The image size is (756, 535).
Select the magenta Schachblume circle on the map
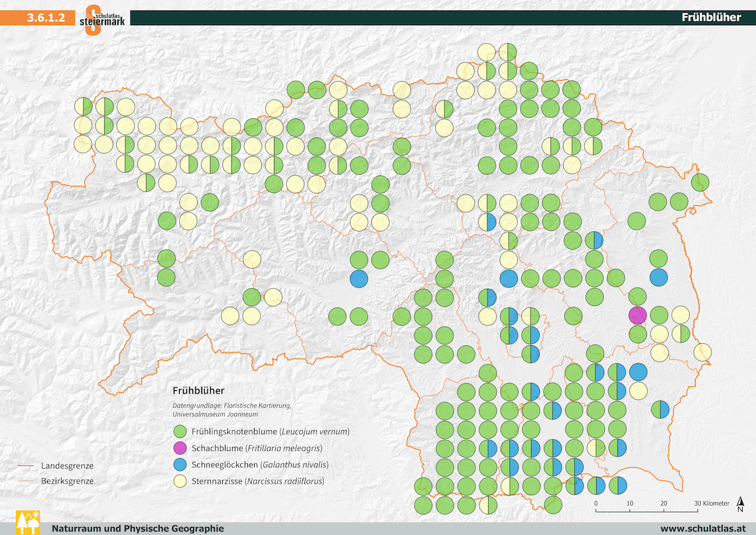coord(637,315)
